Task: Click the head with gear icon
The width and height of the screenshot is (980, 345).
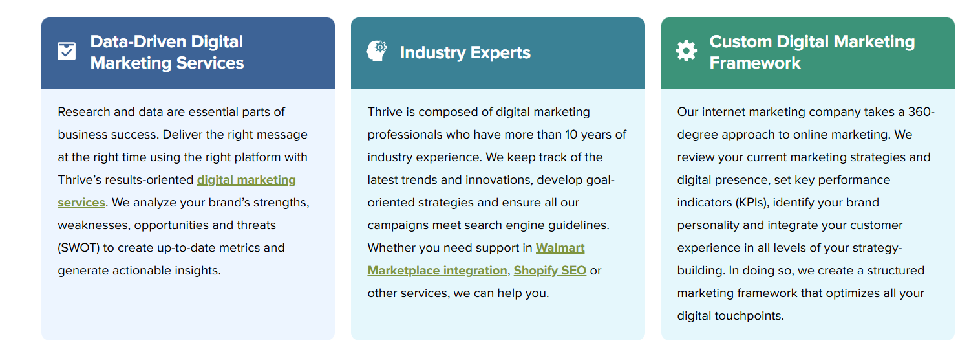Action: (376, 50)
